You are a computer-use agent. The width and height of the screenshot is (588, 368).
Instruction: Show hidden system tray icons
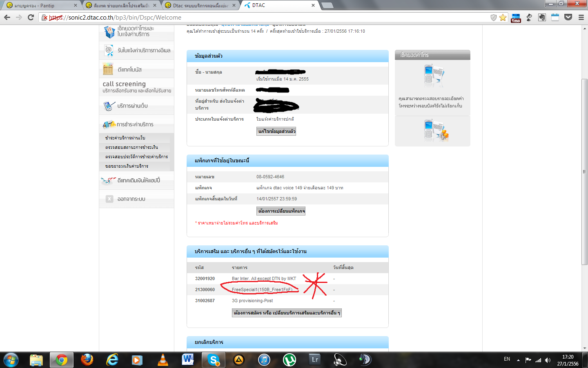point(518,360)
